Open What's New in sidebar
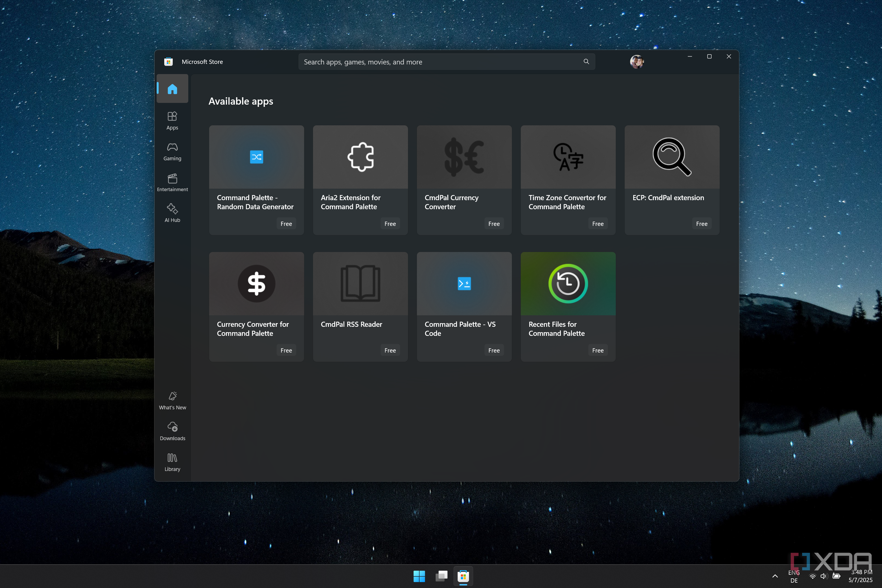The height and width of the screenshot is (588, 882). [172, 401]
